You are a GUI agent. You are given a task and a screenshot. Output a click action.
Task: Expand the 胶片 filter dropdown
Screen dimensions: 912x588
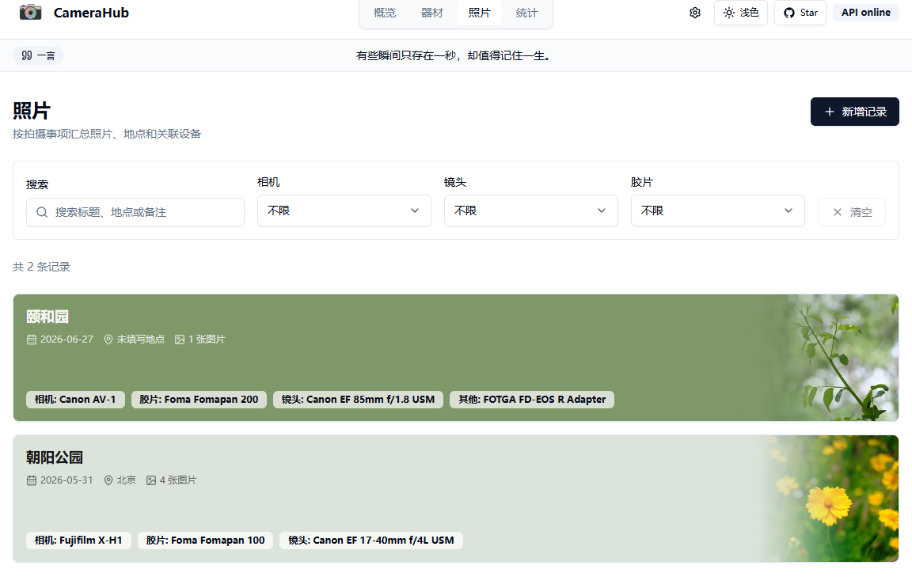[718, 211]
